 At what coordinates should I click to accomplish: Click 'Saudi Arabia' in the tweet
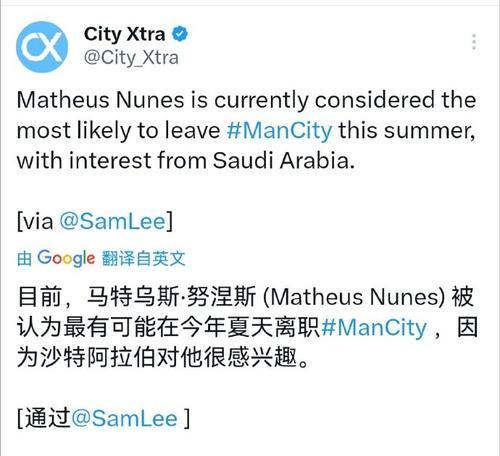(283, 161)
